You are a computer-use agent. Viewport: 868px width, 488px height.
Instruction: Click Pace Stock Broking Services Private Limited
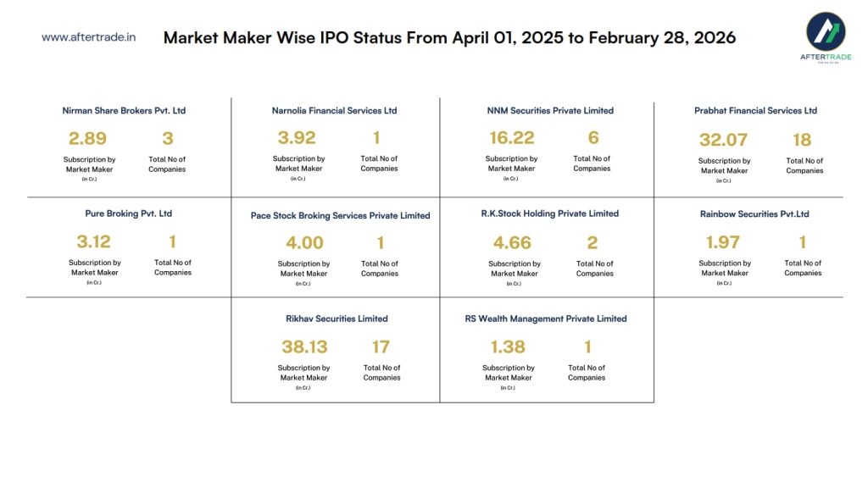tap(340, 215)
